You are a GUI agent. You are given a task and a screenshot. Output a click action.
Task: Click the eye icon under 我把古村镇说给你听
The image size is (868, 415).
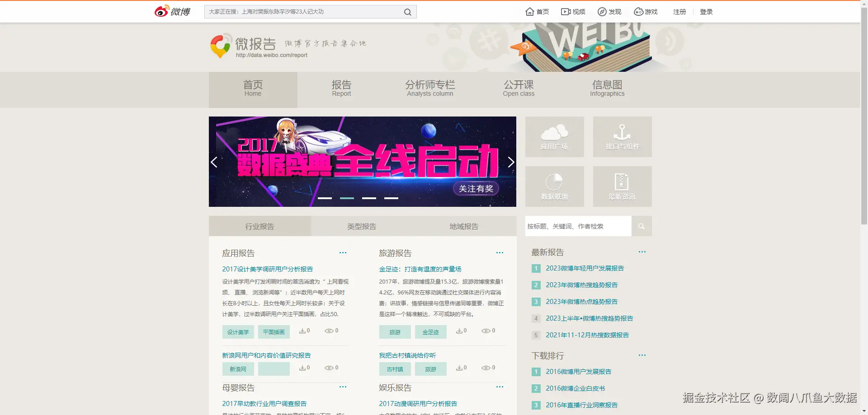tap(486, 368)
